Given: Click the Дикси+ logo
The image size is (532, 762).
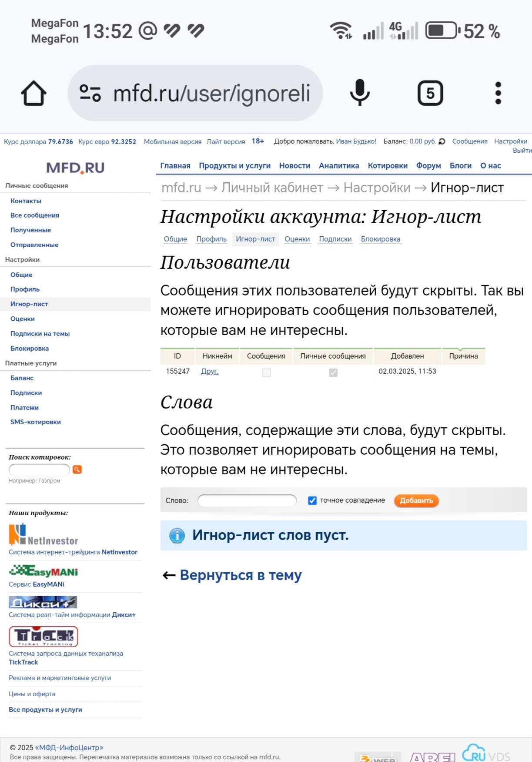Looking at the screenshot, I should [43, 602].
